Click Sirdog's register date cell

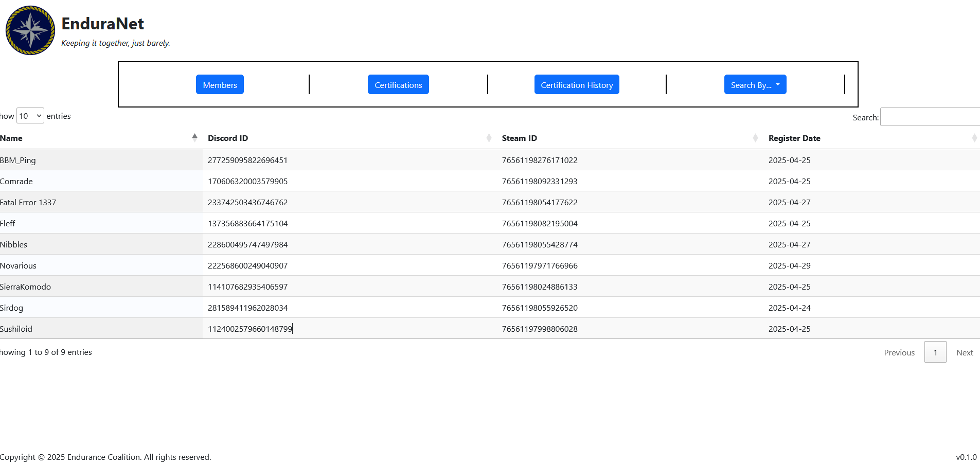point(789,308)
